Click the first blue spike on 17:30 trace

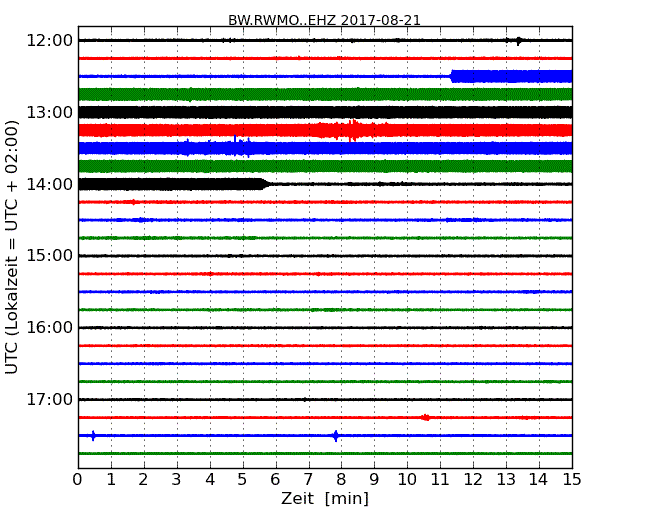click(x=93, y=435)
